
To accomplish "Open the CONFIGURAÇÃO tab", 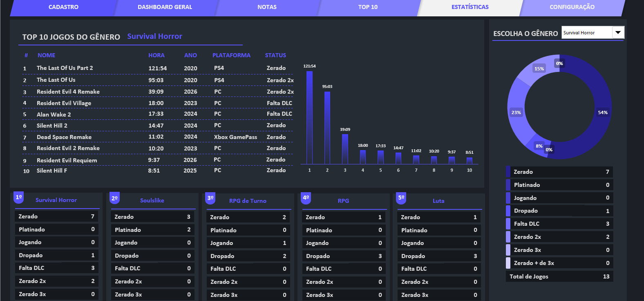I will (572, 7).
